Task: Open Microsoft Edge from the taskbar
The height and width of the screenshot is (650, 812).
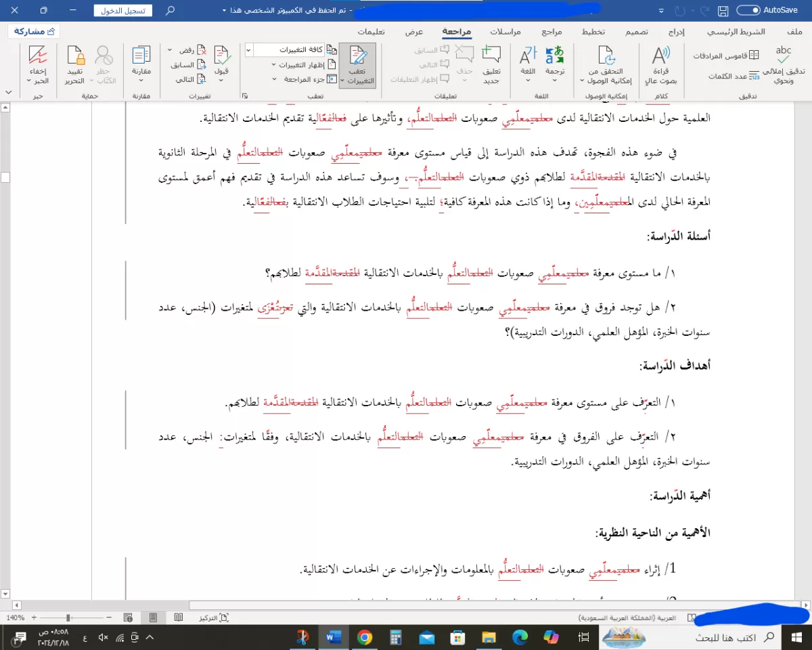Action: [x=520, y=637]
